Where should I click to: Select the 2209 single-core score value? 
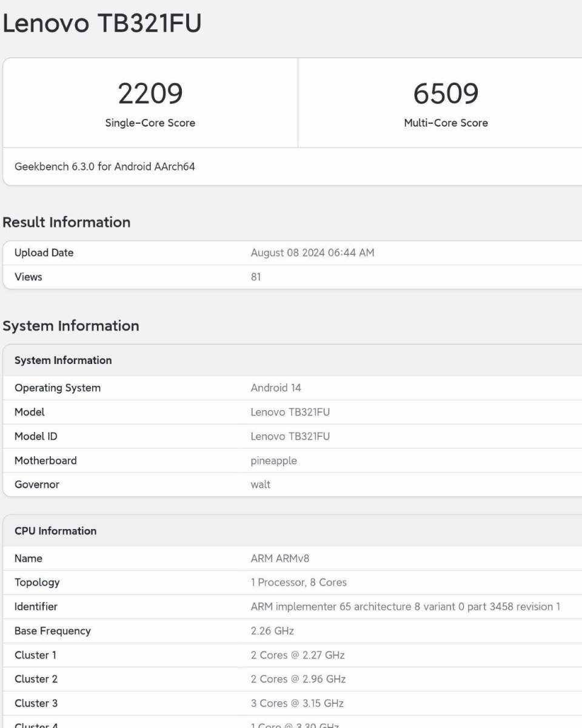[150, 93]
